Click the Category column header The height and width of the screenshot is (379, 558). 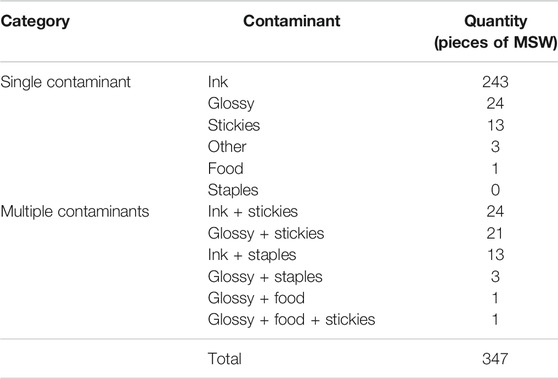pyautogui.click(x=35, y=22)
